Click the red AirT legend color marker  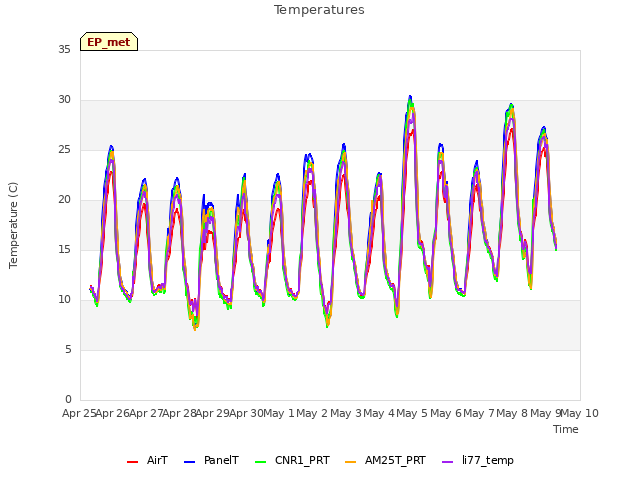click(132, 462)
